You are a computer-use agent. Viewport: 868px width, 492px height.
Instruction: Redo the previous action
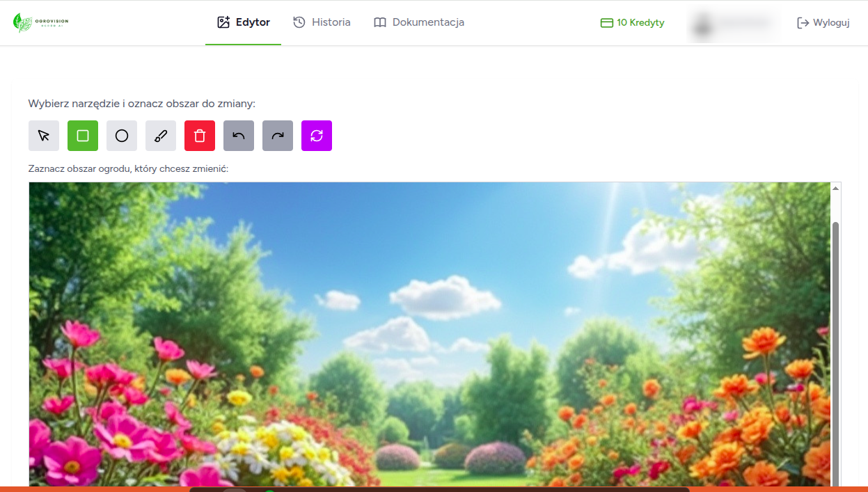click(x=278, y=136)
